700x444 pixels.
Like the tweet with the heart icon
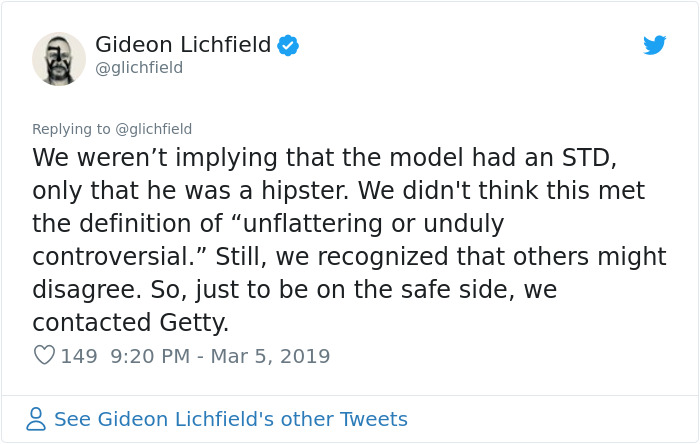[x=44, y=356]
